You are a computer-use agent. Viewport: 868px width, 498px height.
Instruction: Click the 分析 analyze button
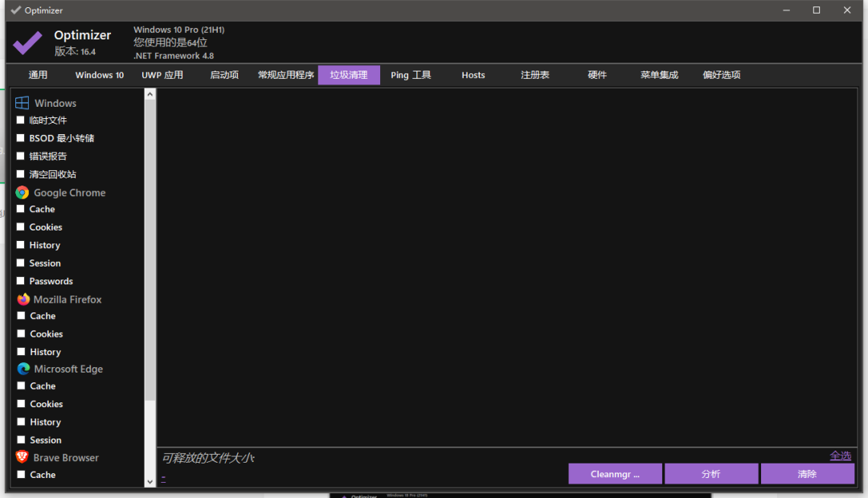pyautogui.click(x=711, y=474)
